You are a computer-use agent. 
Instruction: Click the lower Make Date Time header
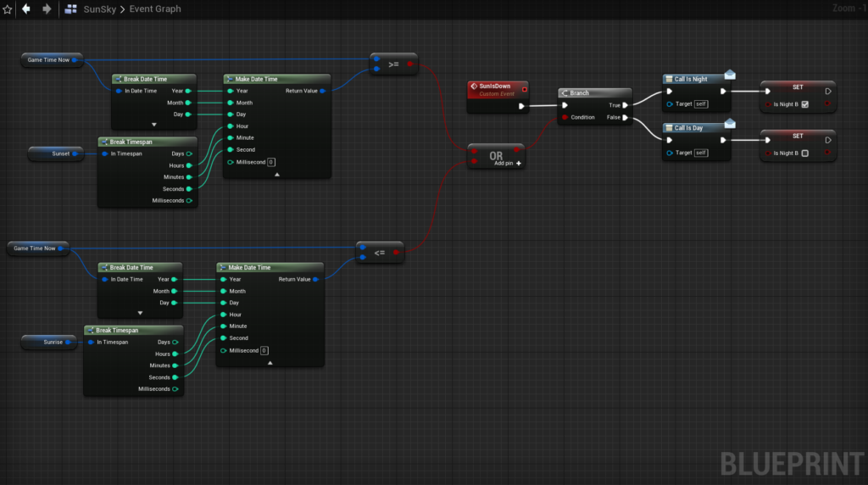pyautogui.click(x=270, y=267)
